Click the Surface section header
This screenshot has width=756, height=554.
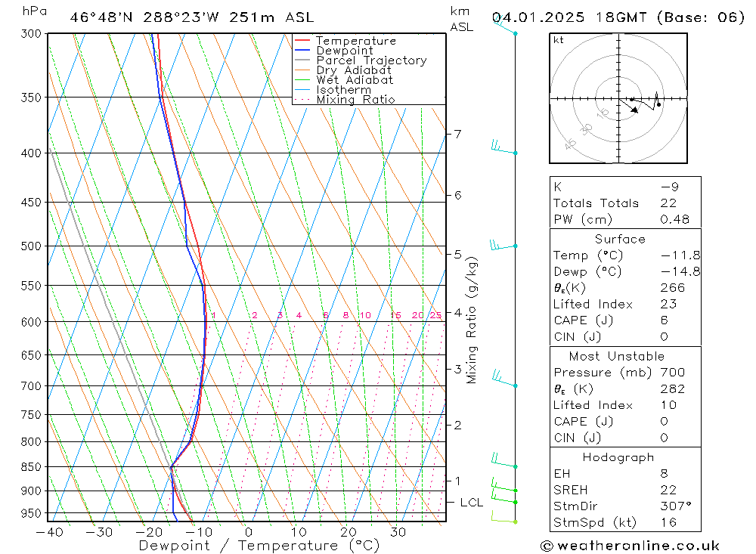[x=620, y=239]
